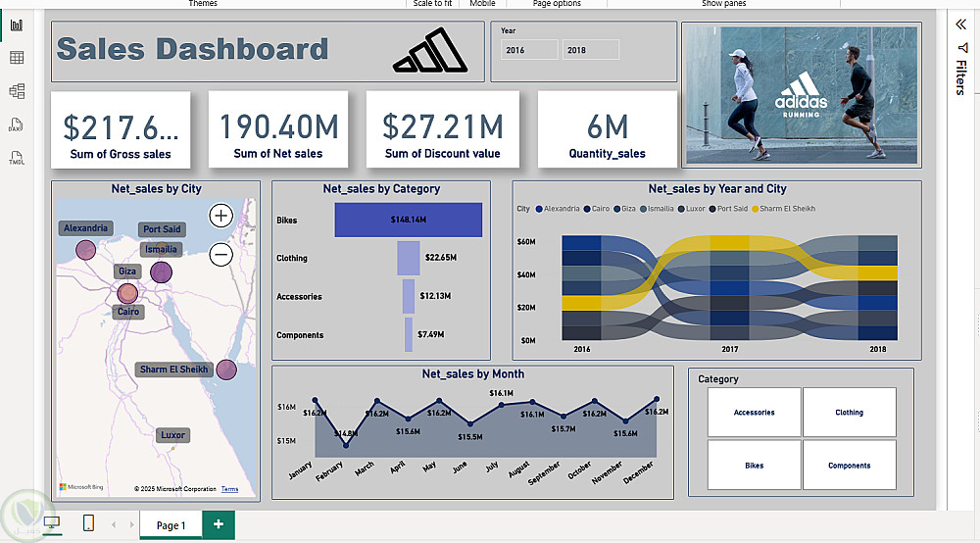The image size is (980, 543).
Task: Click the Adidas logo image
Action: (x=430, y=51)
